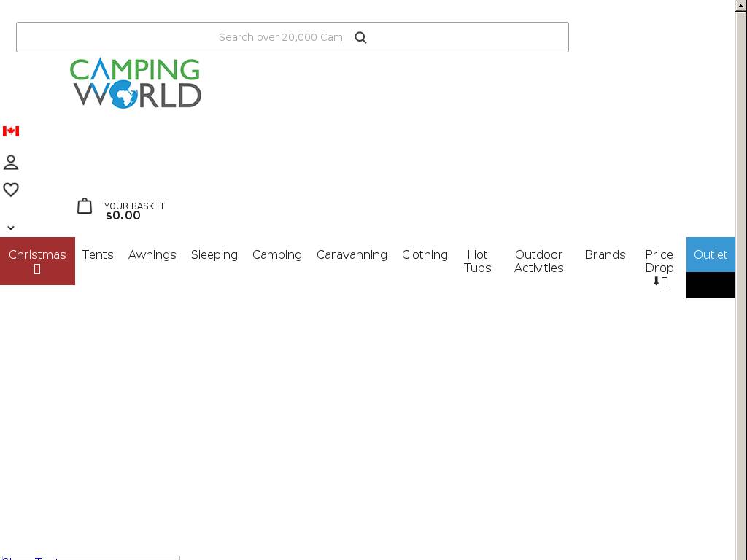Open the user account icon
The width and height of the screenshot is (747, 560).
click(11, 162)
